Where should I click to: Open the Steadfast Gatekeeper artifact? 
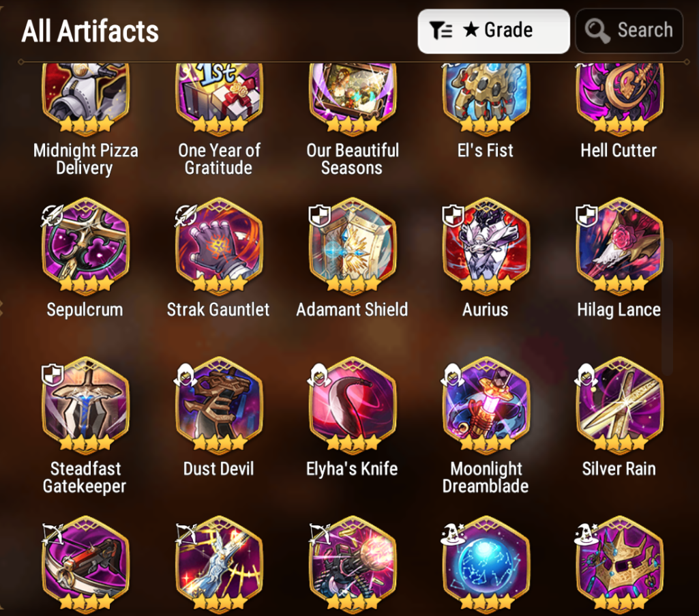point(85,405)
